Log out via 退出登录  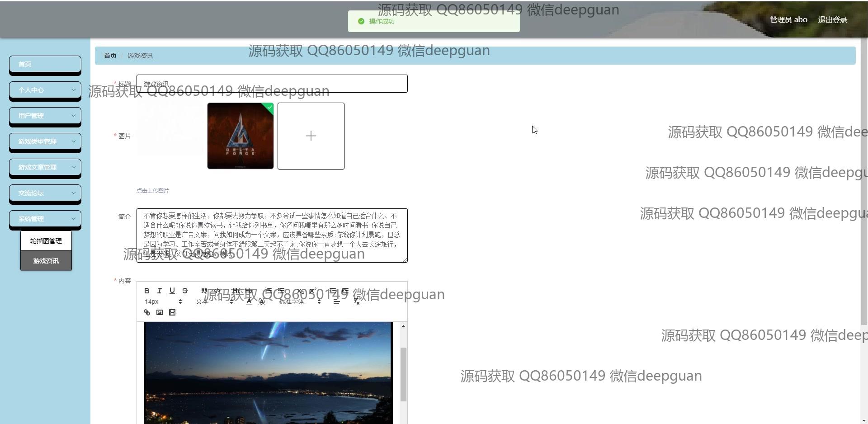[x=832, y=20]
